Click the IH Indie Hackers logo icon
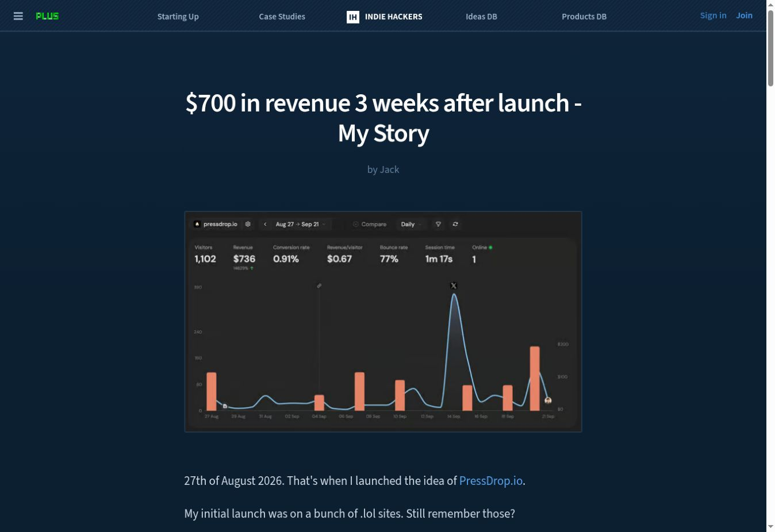This screenshot has height=532, width=775. 353,17
